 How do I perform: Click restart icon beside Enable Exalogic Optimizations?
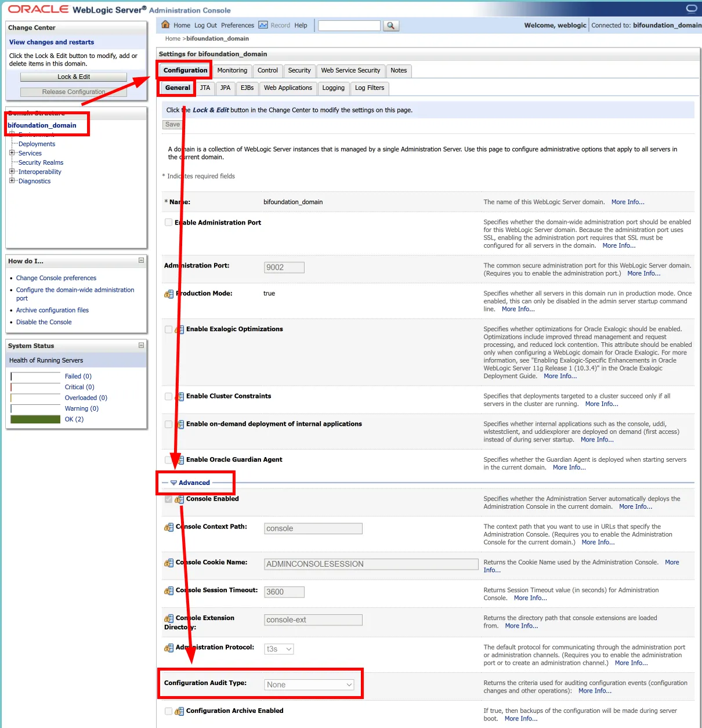pos(179,329)
